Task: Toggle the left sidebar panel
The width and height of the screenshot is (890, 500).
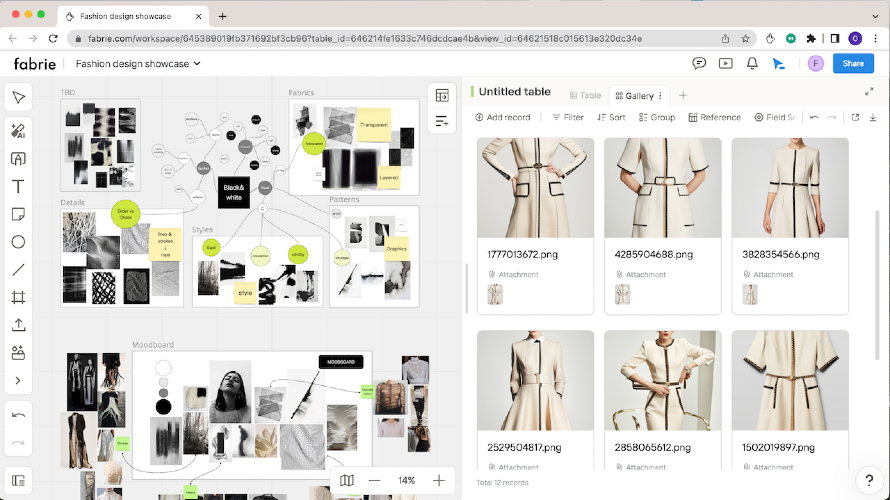Action: tap(18, 481)
